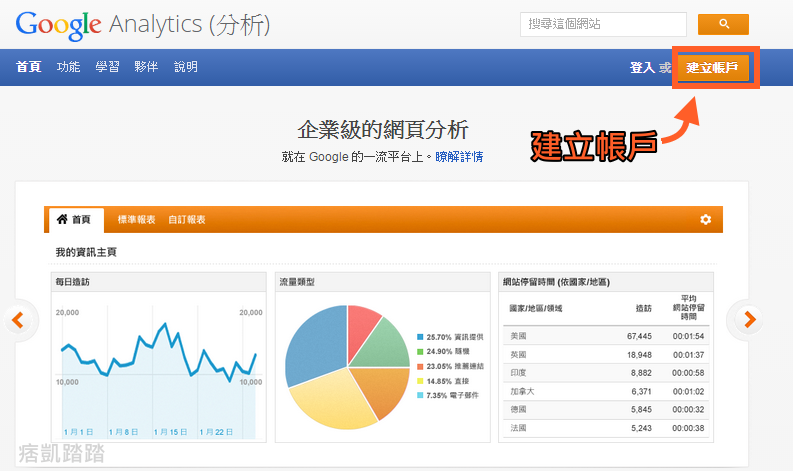This screenshot has height=471, width=793.
Task: Open the 首頁 navigation menu item
Action: point(28,67)
